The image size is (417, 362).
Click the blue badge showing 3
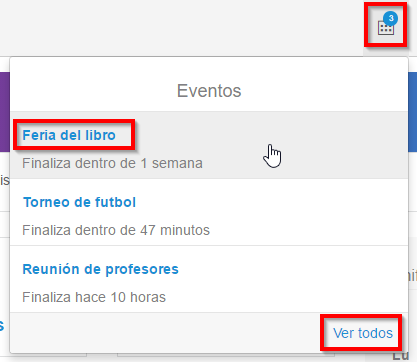(x=391, y=18)
